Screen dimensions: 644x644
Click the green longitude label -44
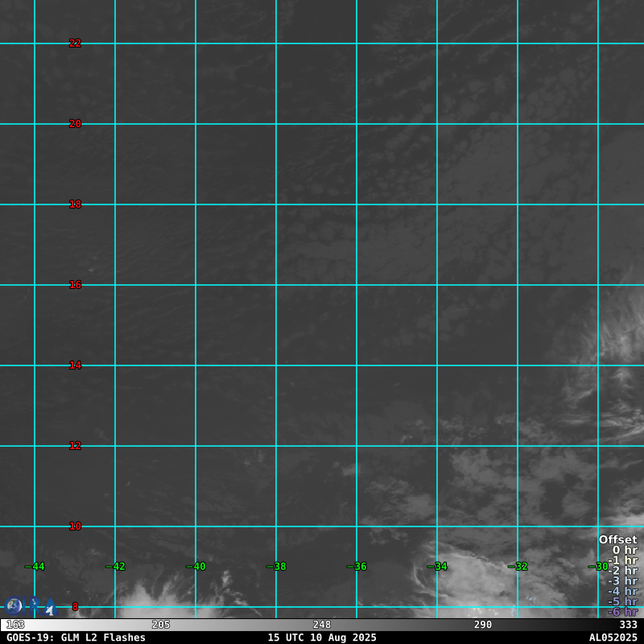click(x=35, y=567)
